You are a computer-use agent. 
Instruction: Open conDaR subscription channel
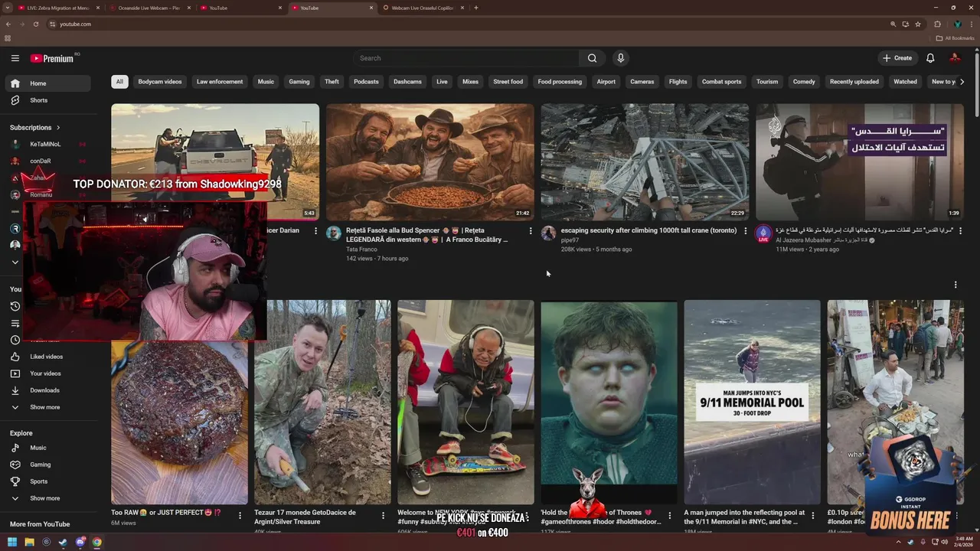point(41,161)
